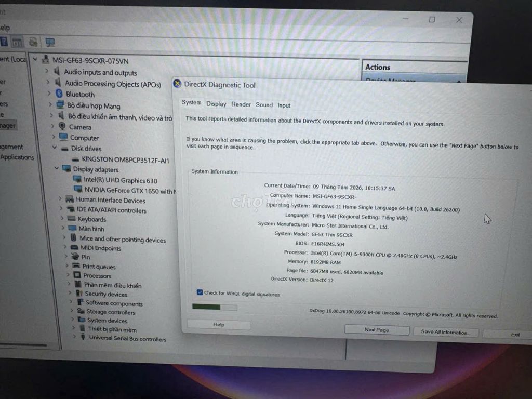The image size is (532, 399).
Task: Click the Storage controllers category icon
Action: [81, 311]
